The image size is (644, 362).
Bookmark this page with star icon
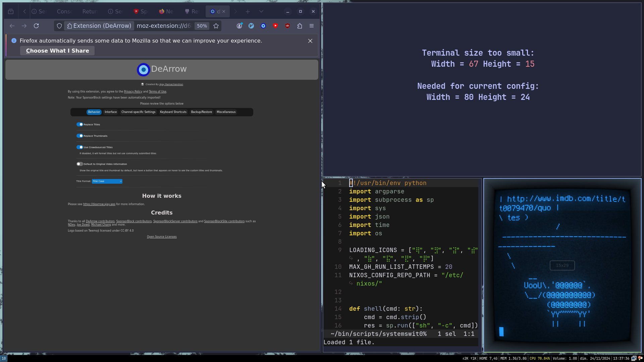pos(216,26)
